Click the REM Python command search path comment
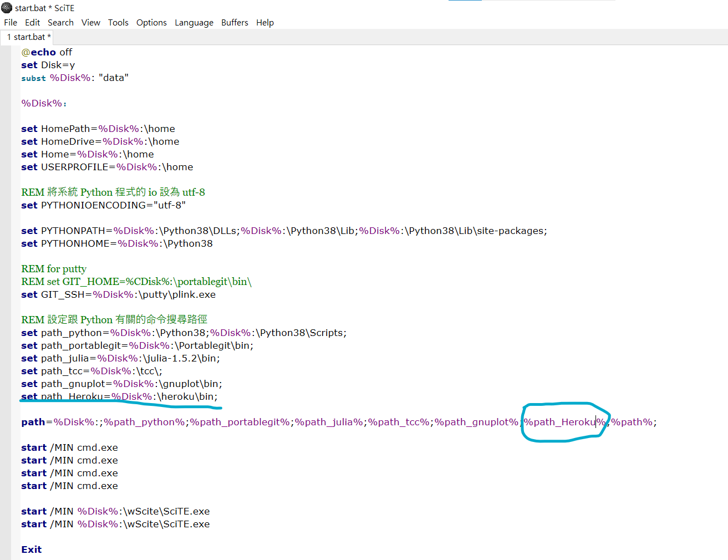The height and width of the screenshot is (560, 728). tap(114, 319)
